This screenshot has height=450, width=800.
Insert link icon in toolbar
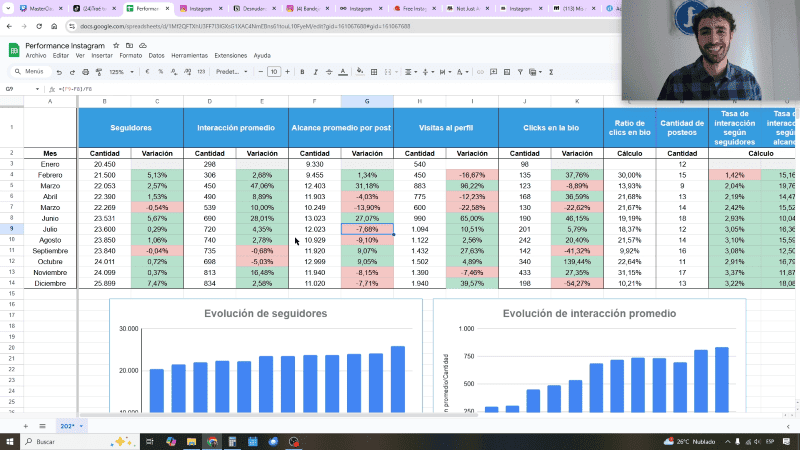click(480, 72)
